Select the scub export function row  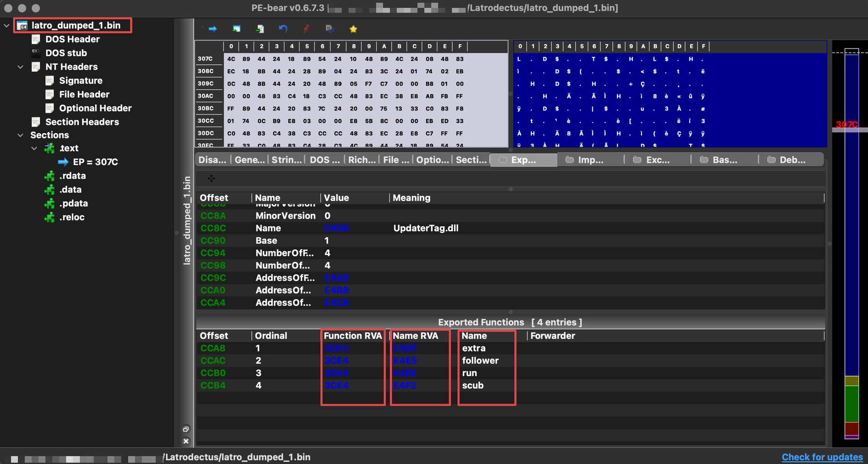(473, 385)
